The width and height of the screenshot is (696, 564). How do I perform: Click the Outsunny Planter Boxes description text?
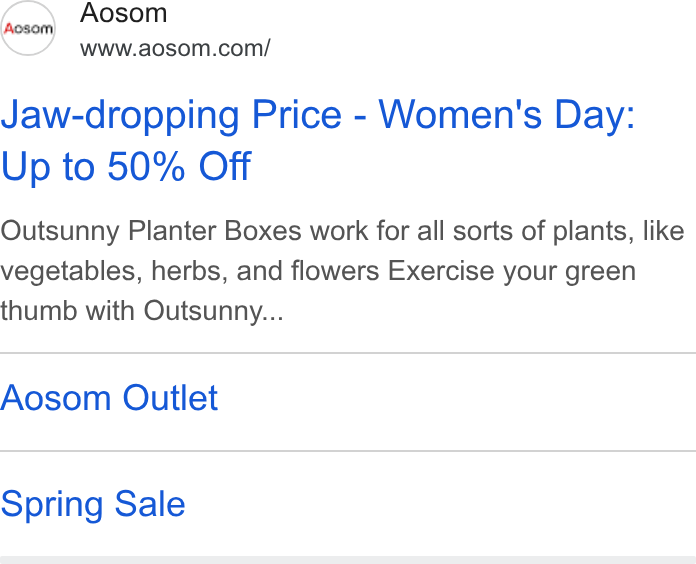(342, 271)
